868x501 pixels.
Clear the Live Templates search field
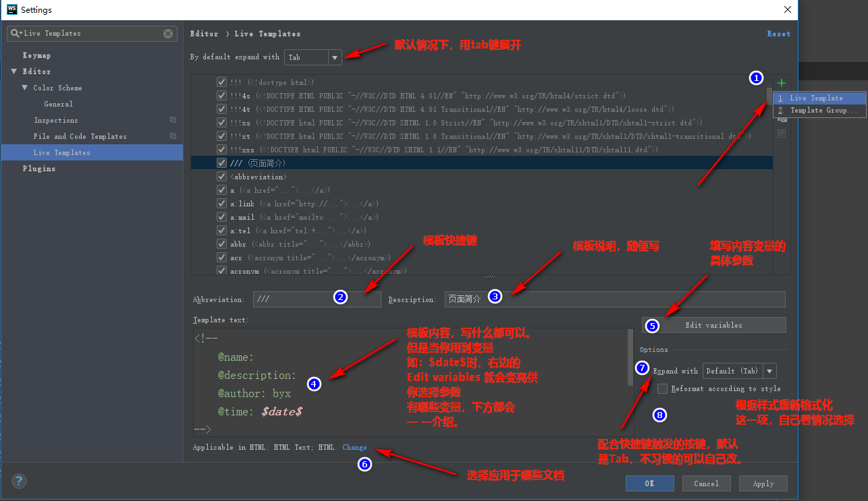tap(168, 34)
